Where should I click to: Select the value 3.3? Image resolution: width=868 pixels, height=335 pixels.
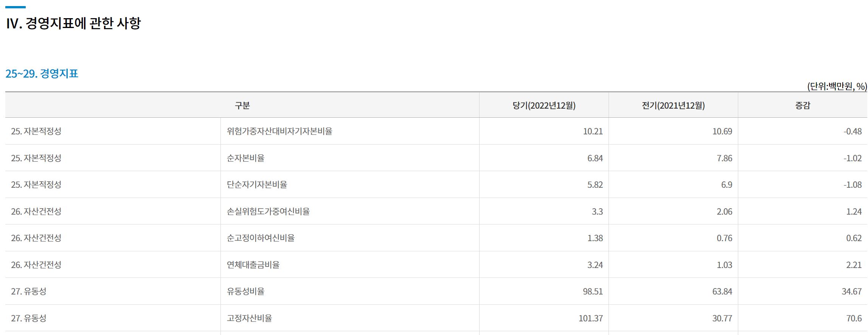(597, 212)
